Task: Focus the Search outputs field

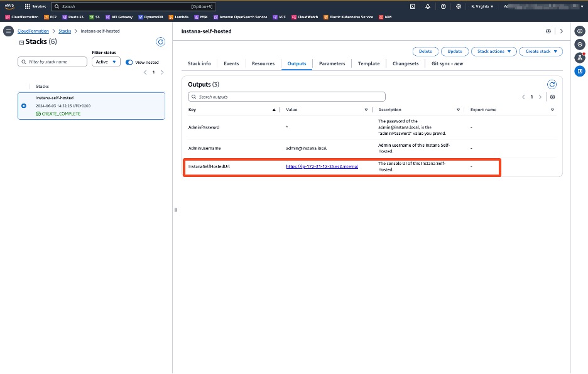Action: [286, 97]
